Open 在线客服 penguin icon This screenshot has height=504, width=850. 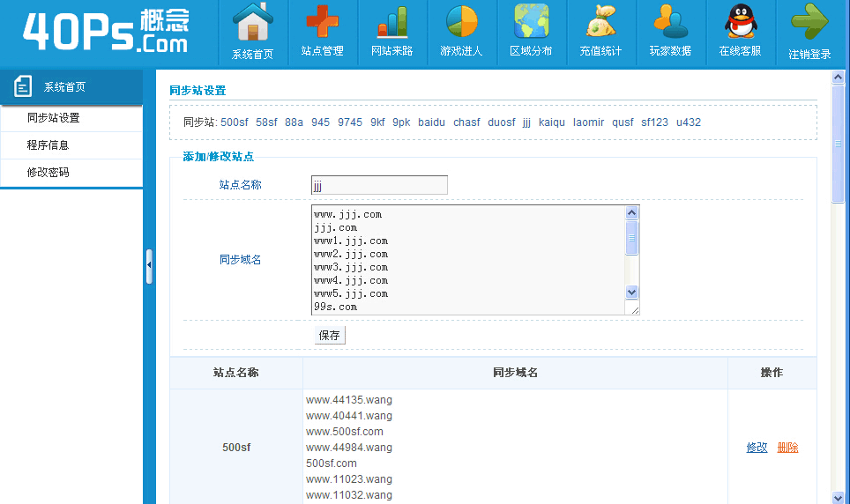point(740,24)
